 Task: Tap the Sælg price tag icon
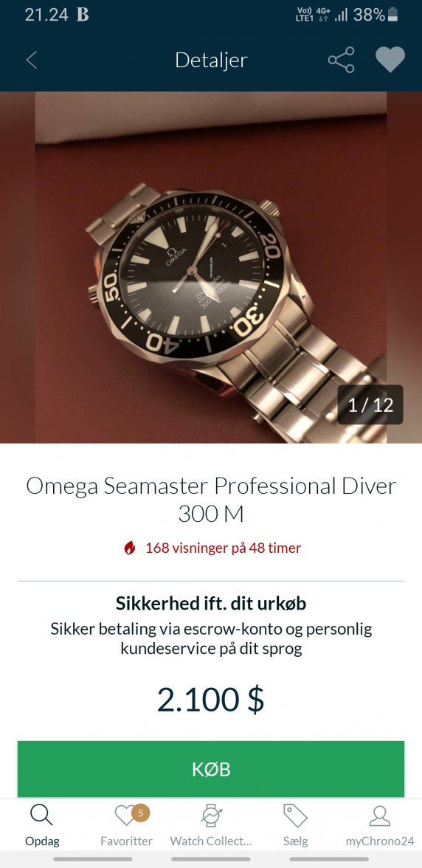pyautogui.click(x=295, y=816)
